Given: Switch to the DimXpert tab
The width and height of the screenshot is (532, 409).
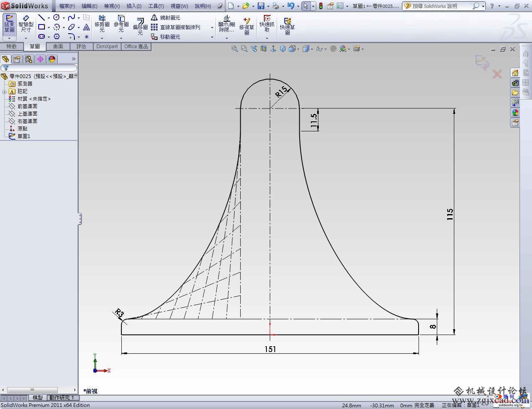Looking at the screenshot, I should pos(107,47).
